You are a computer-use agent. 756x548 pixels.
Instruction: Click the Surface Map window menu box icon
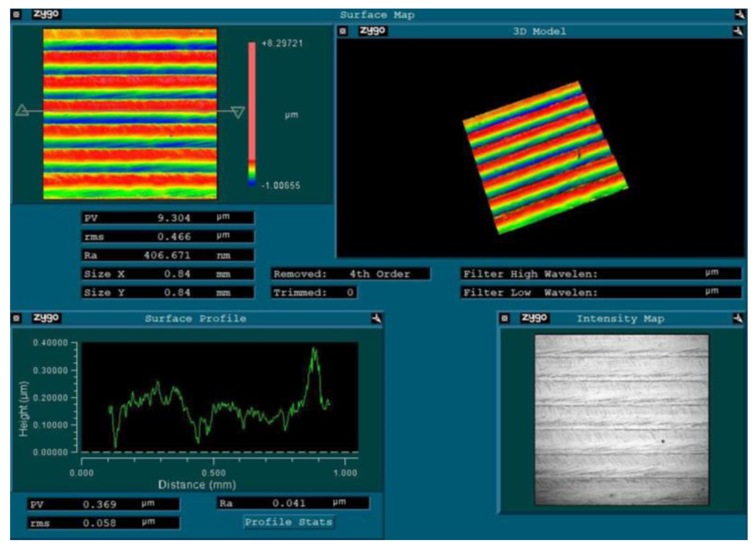point(16,15)
